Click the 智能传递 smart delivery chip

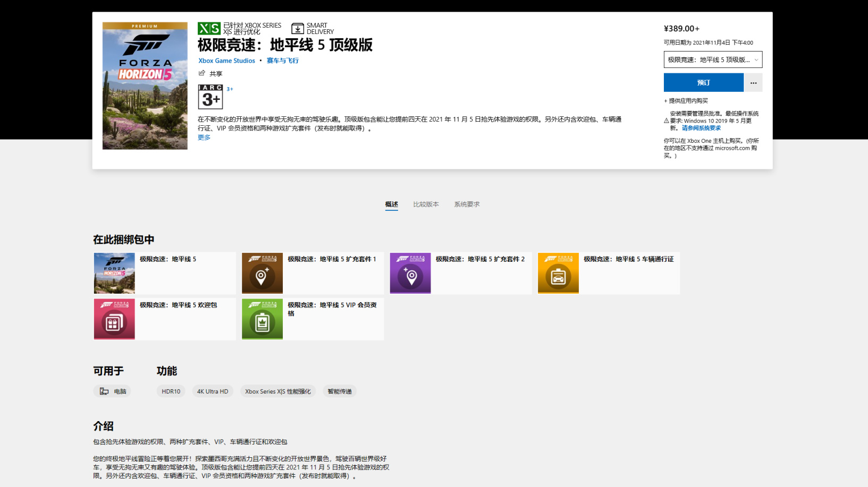click(340, 391)
